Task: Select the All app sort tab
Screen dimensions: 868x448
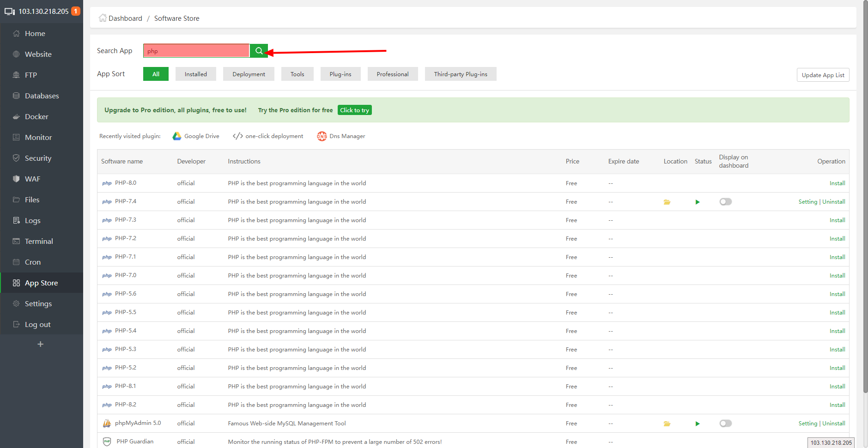Action: pyautogui.click(x=156, y=74)
